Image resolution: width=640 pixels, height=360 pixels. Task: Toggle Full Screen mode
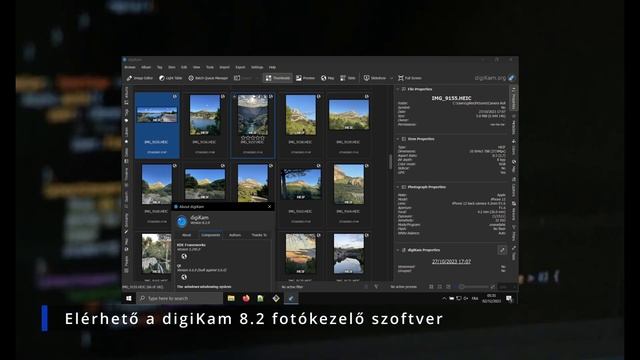click(x=410, y=78)
